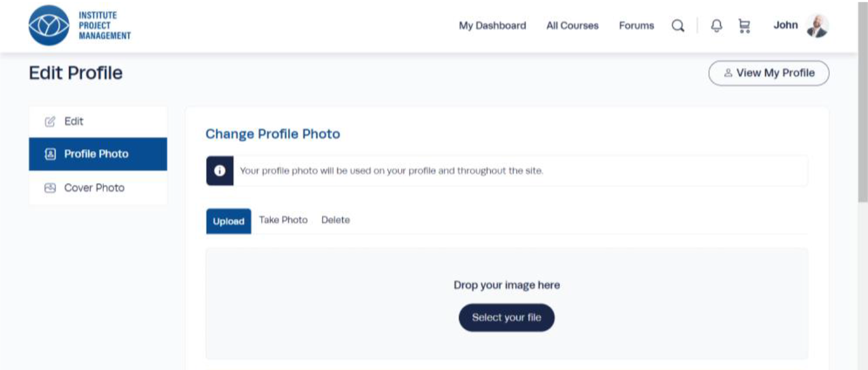Select the Upload tab

pyautogui.click(x=229, y=221)
